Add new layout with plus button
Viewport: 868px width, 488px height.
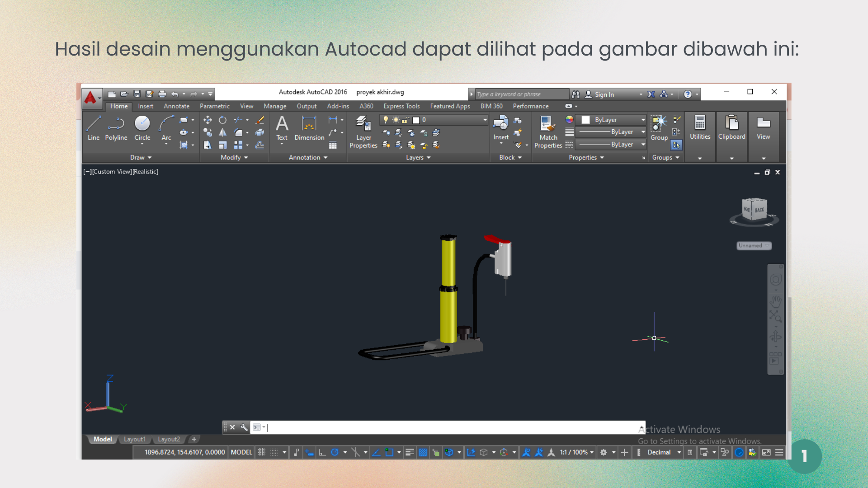pyautogui.click(x=194, y=439)
